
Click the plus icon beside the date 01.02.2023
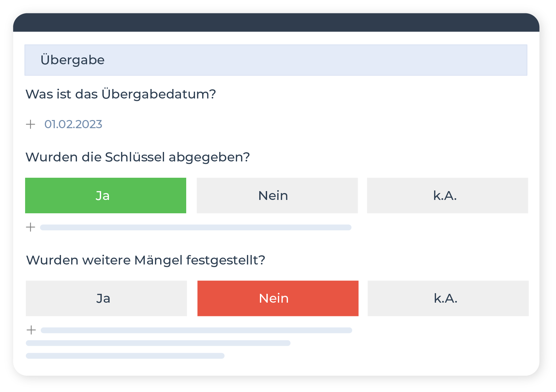tap(31, 124)
